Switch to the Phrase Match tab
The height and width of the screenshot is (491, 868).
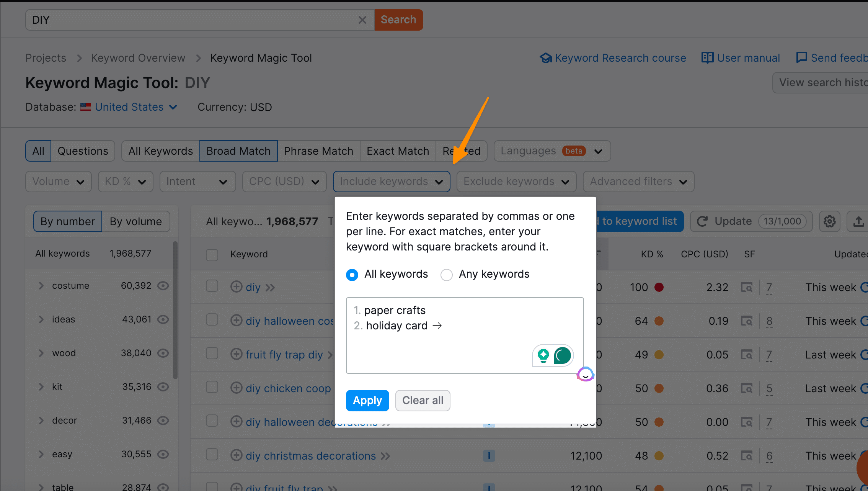[x=318, y=151]
